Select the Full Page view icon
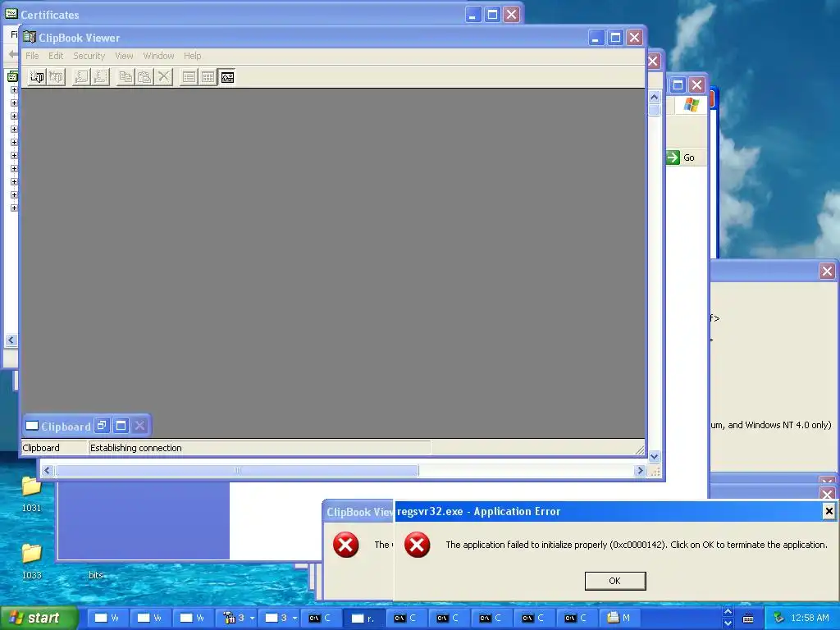 [227, 77]
